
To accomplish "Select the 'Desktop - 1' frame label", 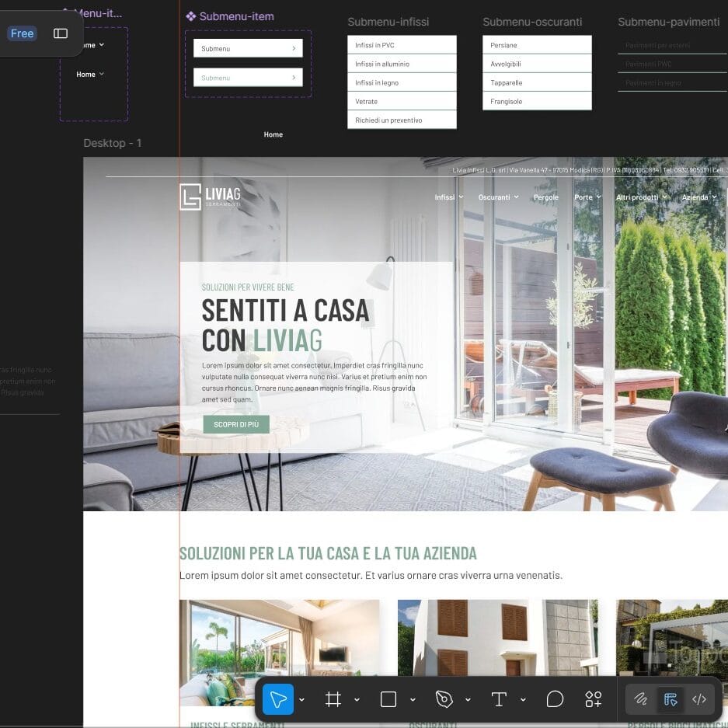I will [x=113, y=143].
